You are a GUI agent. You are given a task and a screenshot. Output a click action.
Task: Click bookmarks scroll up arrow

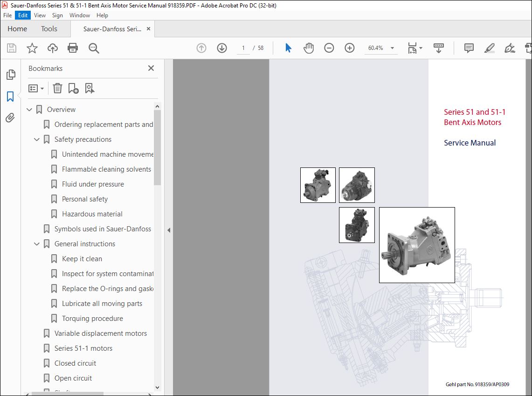tap(157, 106)
